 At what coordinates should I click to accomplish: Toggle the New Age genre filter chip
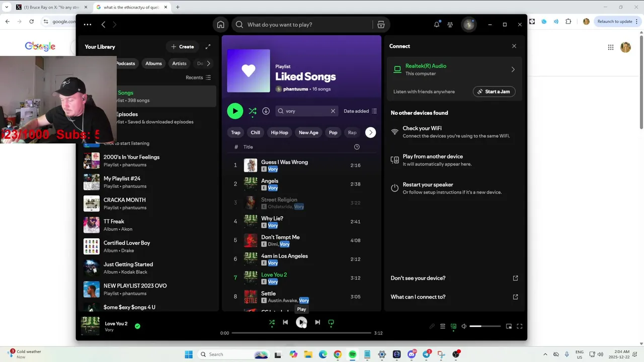tap(308, 133)
